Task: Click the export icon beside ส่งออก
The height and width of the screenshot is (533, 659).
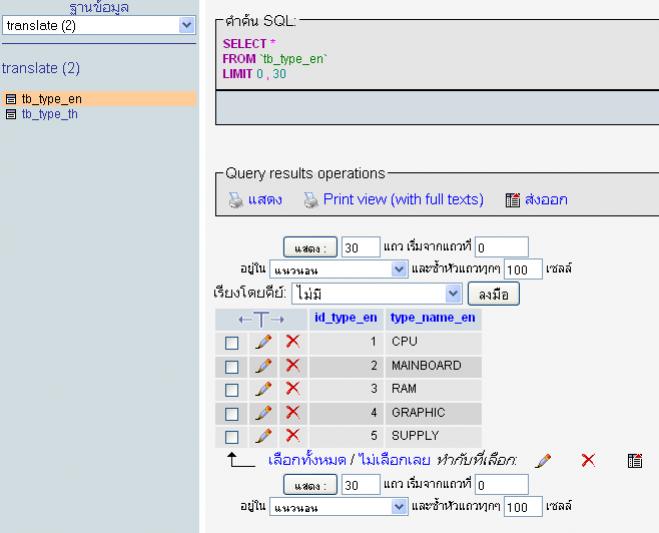Action: click(x=512, y=200)
